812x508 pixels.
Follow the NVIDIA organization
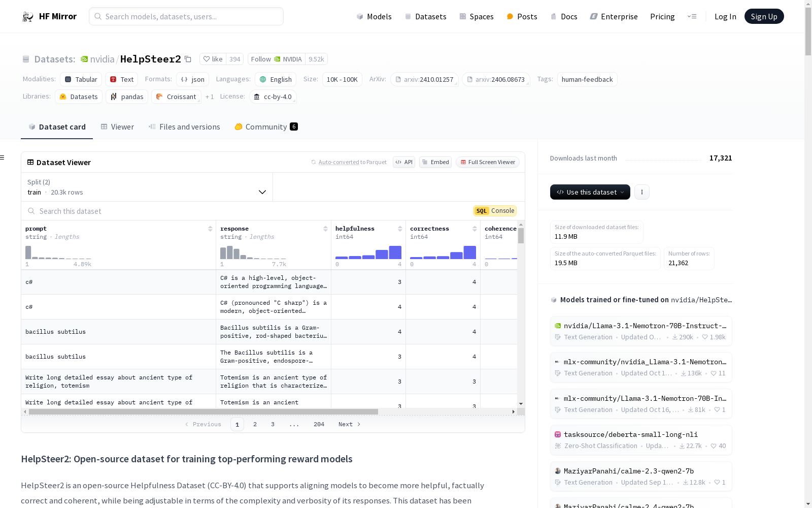(x=277, y=59)
